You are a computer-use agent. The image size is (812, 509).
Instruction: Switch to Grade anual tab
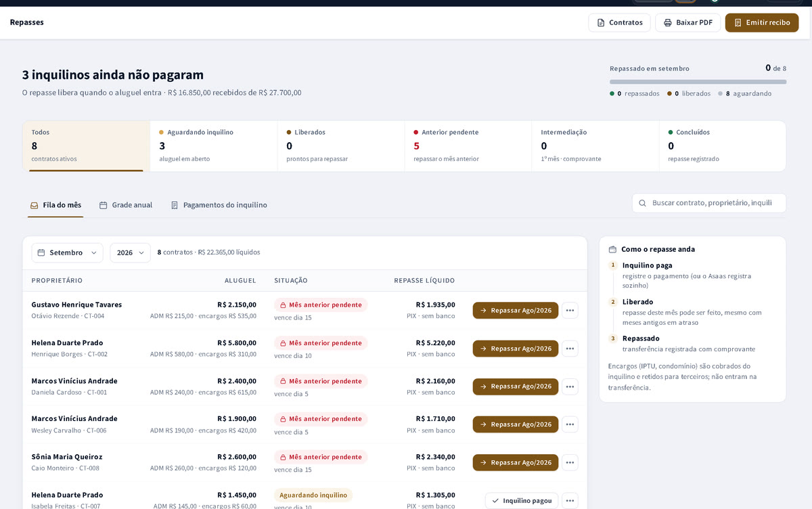click(x=126, y=205)
